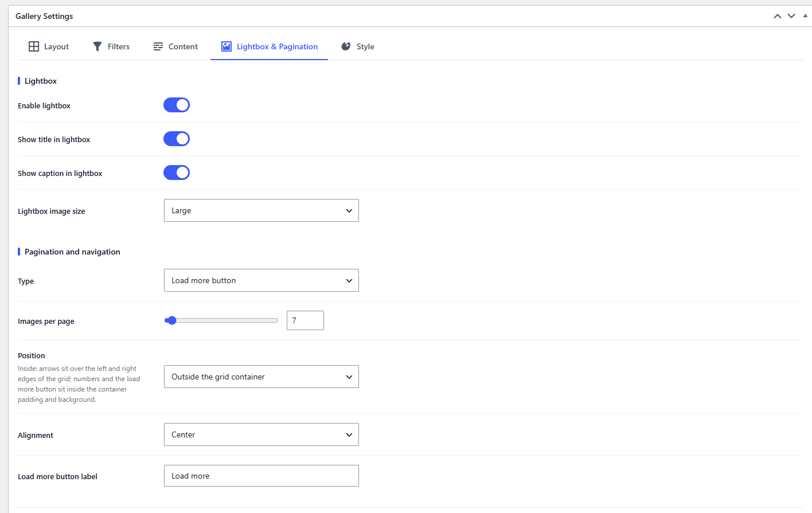Switch to the Layout tab
The width and height of the screenshot is (812, 513).
49,46
